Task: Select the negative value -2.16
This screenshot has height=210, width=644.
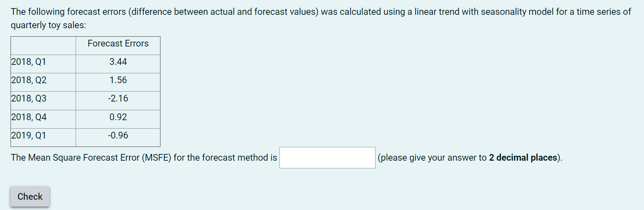Action: [118, 99]
